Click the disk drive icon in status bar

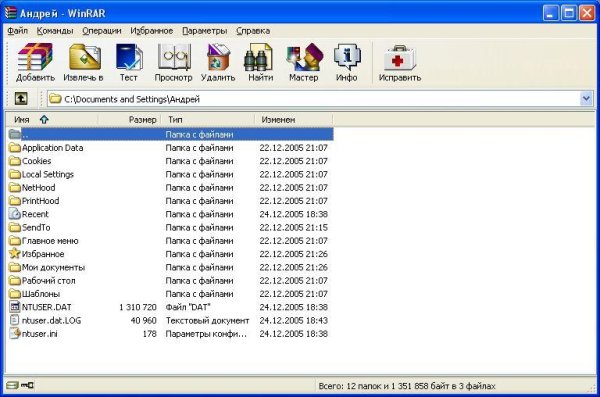12,385
